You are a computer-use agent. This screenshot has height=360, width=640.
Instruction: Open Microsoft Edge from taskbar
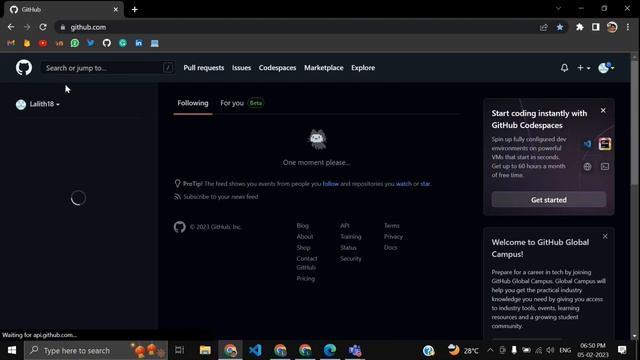click(x=330, y=350)
